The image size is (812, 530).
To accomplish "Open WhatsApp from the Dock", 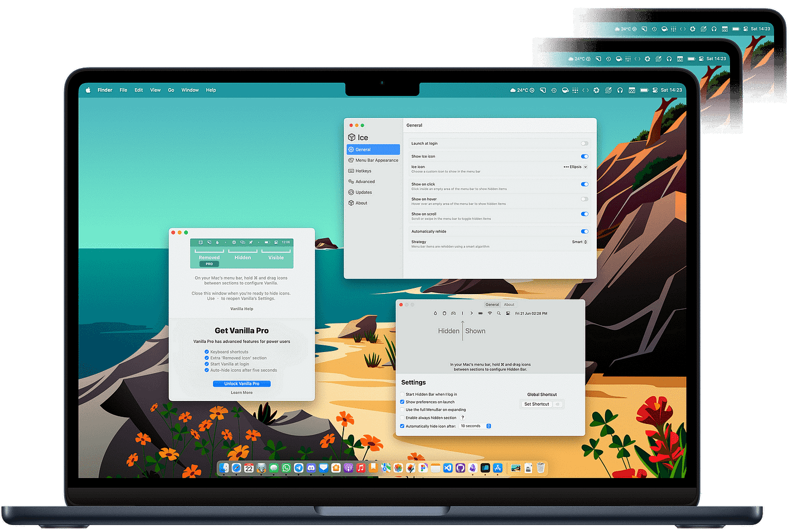I will 286,468.
